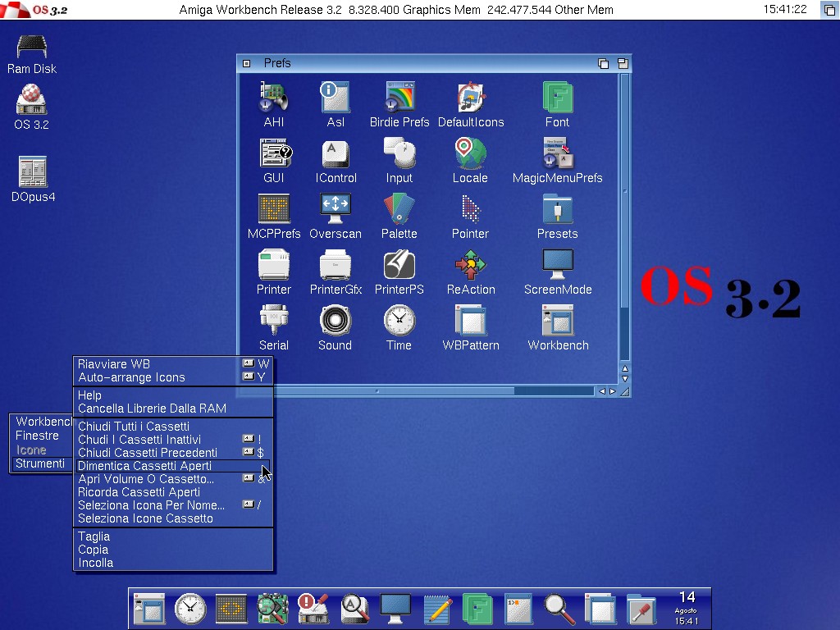Image resolution: width=840 pixels, height=630 pixels.
Task: Choose Cancella Librerie Dalla RAM menu entry
Action: [152, 409]
